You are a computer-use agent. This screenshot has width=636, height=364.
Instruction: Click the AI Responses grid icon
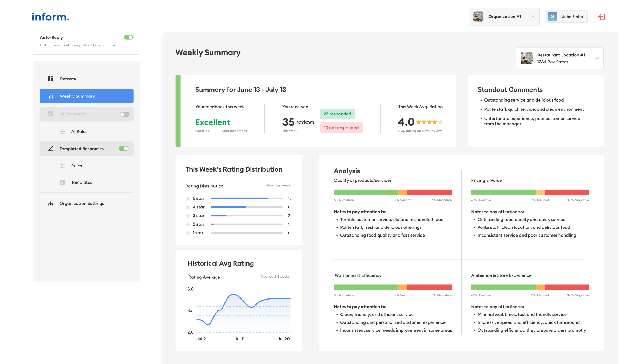(x=51, y=114)
